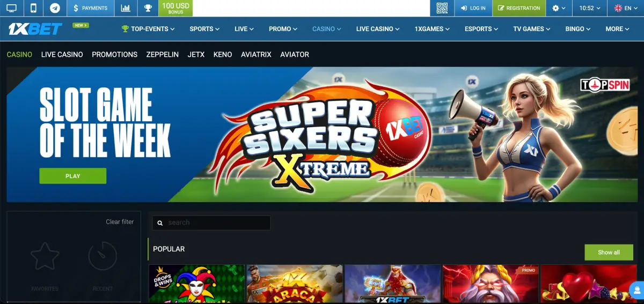Click the search magnifier icon

160,223
